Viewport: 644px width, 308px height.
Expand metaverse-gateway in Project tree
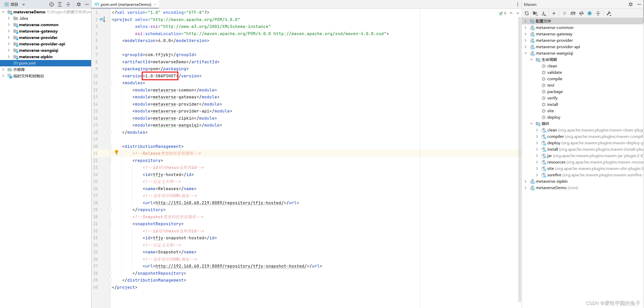pos(9,31)
